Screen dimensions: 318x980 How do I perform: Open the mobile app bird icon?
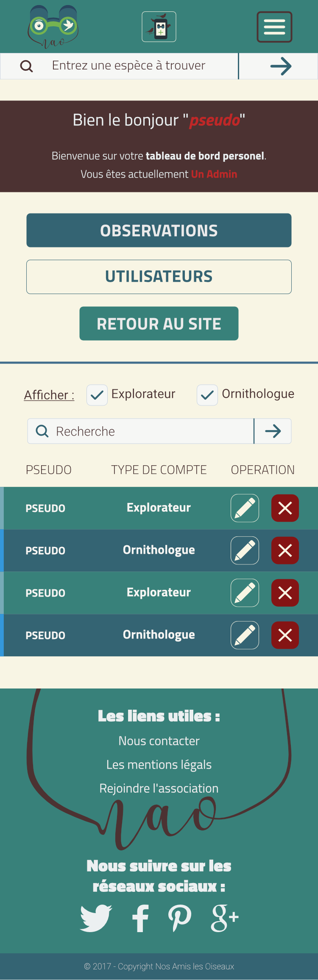tap(159, 27)
